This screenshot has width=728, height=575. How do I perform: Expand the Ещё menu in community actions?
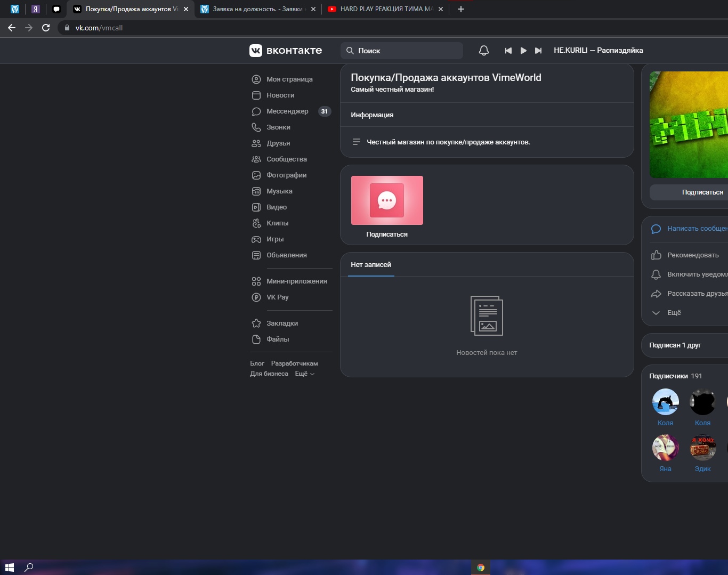(674, 313)
